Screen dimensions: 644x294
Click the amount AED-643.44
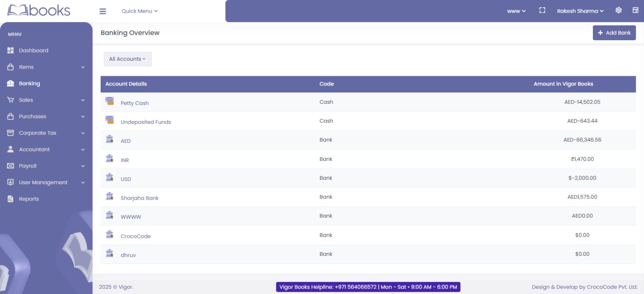(582, 121)
